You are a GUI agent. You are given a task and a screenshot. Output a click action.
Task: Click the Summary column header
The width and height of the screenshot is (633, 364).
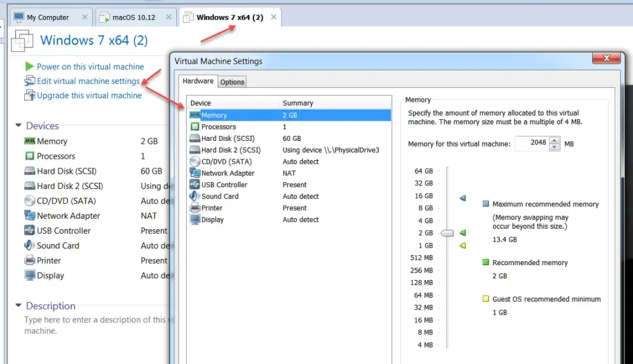(335, 103)
